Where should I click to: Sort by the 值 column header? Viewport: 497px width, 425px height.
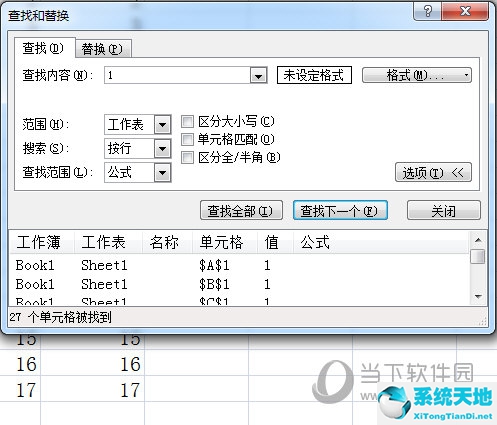click(x=275, y=242)
